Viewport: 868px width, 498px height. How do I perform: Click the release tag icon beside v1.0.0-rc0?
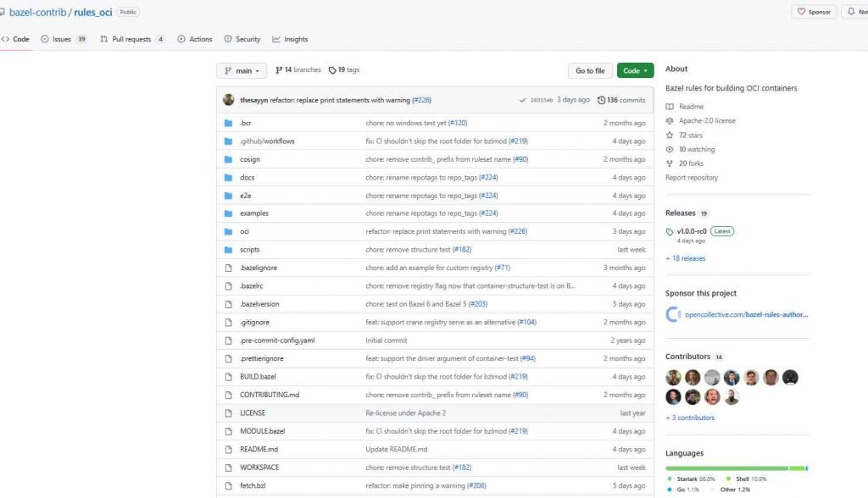coord(670,232)
